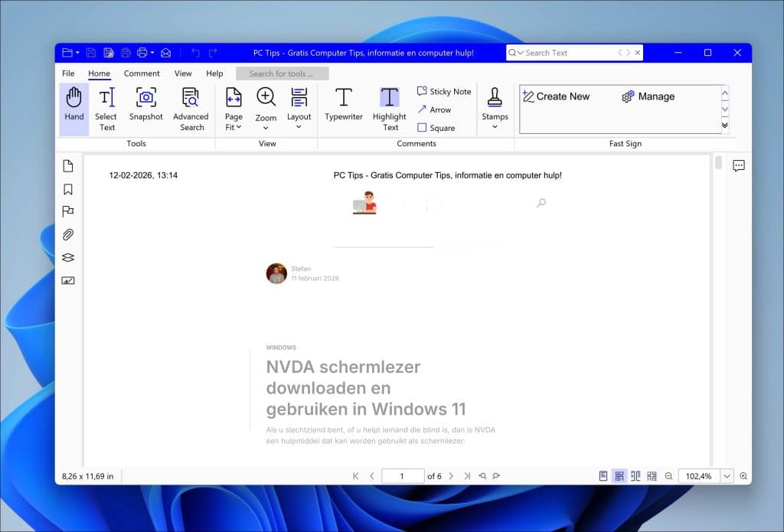The image size is (784, 532).
Task: Open the zoom percentage dropdown
Action: click(727, 475)
